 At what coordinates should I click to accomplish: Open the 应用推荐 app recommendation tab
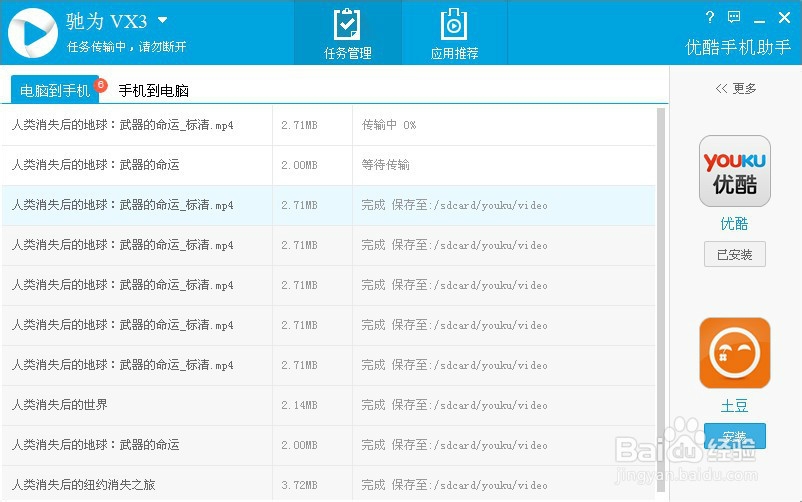(x=454, y=33)
